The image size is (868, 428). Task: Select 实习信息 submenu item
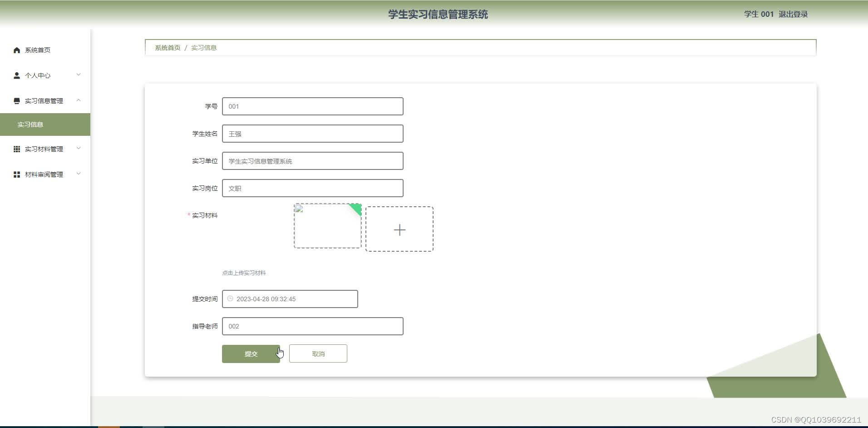[x=45, y=124]
